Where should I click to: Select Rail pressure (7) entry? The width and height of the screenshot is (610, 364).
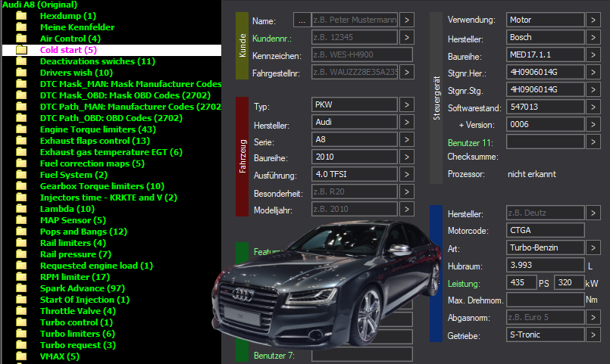point(76,254)
